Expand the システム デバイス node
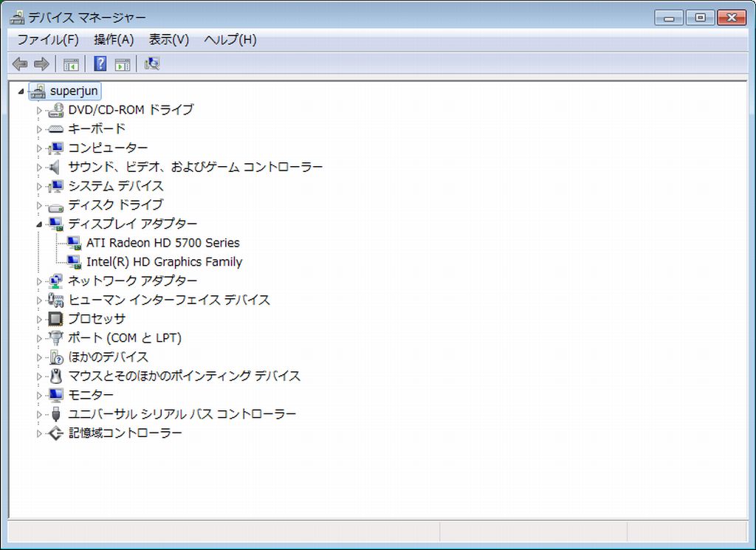756x550 pixels. click(39, 186)
